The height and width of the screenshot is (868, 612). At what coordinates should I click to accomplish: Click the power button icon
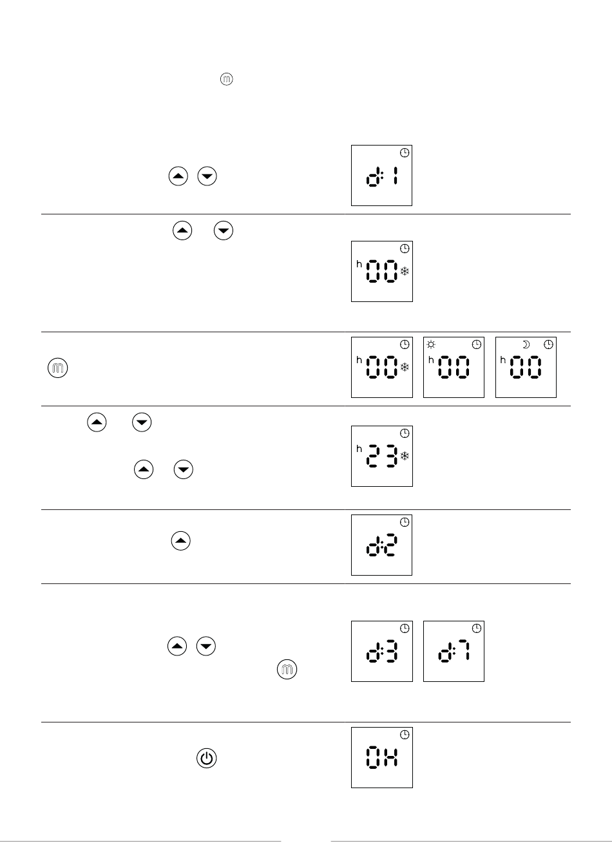pyautogui.click(x=206, y=758)
